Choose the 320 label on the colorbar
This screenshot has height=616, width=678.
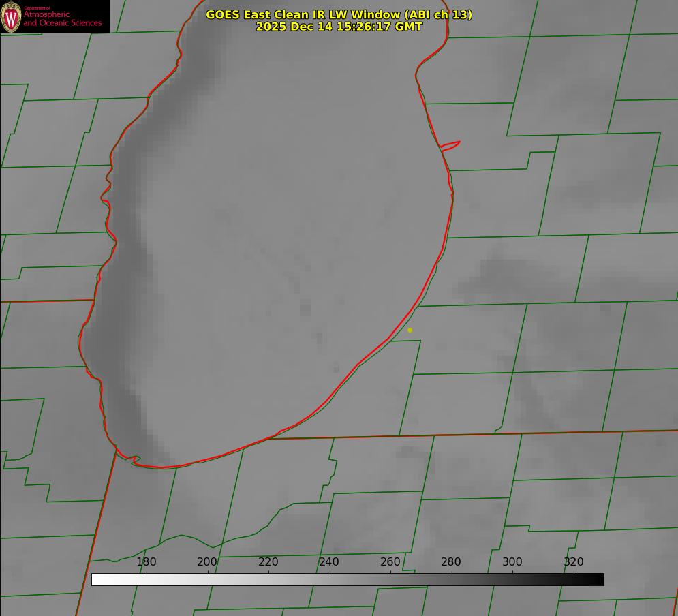pyautogui.click(x=574, y=561)
